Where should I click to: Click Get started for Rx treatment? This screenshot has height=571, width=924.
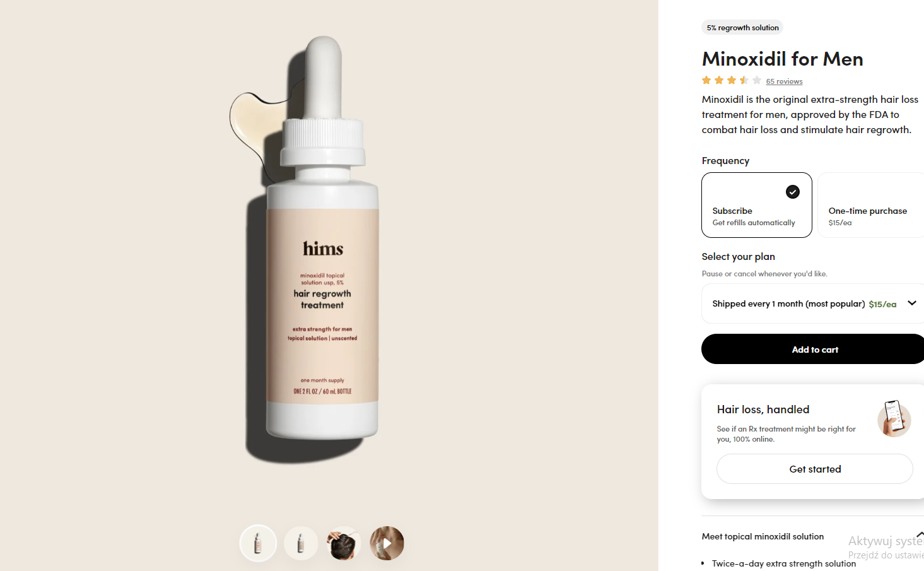click(x=815, y=469)
